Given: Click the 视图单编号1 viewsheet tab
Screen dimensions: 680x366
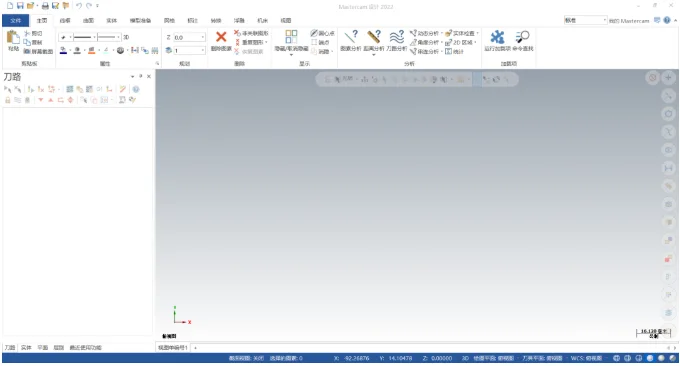Looking at the screenshot, I should pyautogui.click(x=173, y=347).
